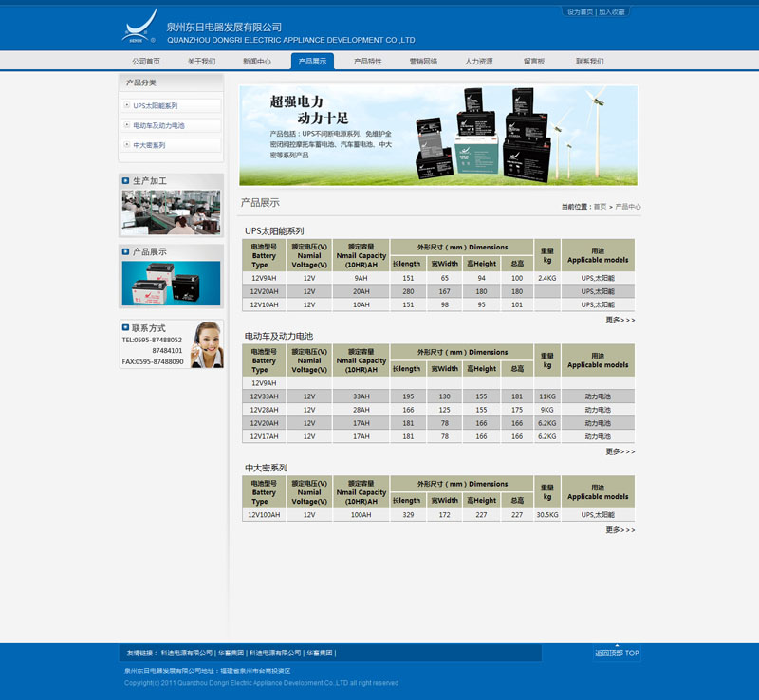Open 产品特性 from the navigation bar
The height and width of the screenshot is (700, 759).
(368, 62)
